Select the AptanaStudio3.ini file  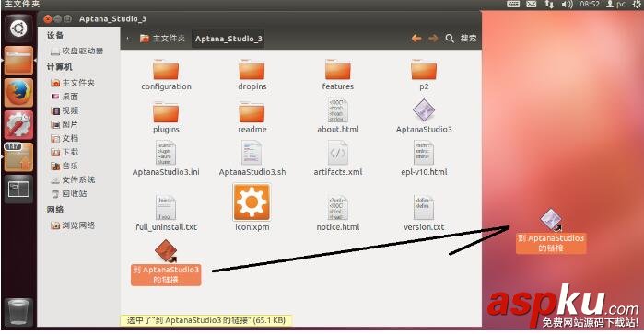(x=166, y=159)
